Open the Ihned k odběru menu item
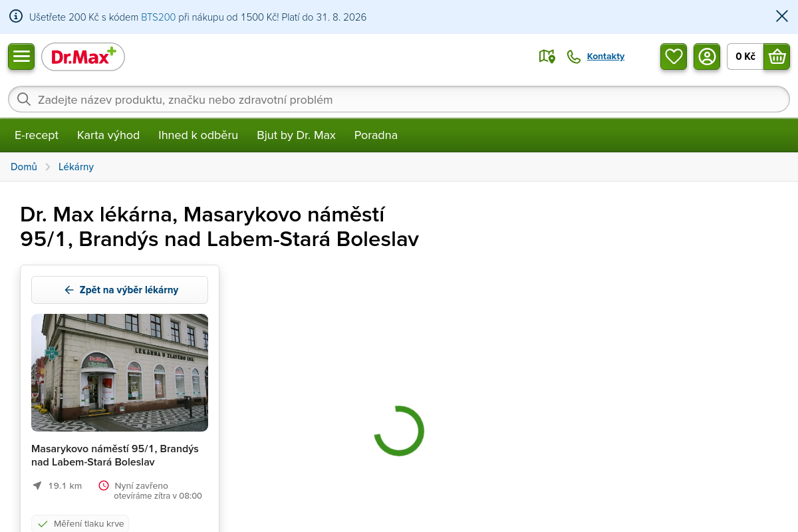Viewport: 798px width, 532px height. click(x=198, y=135)
